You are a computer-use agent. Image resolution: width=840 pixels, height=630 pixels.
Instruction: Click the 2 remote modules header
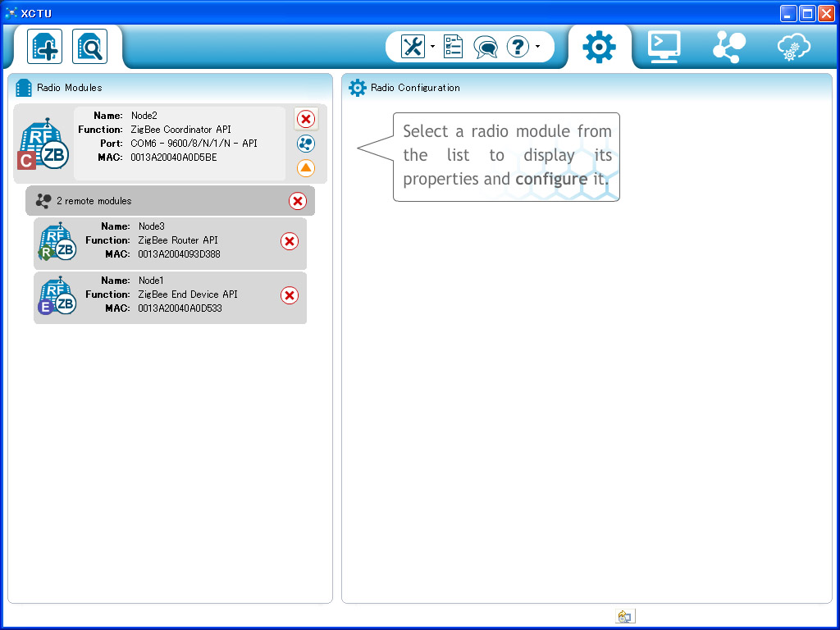point(171,201)
